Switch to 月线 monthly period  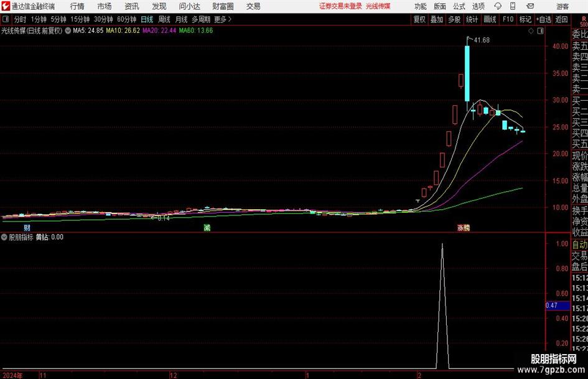click(x=182, y=19)
